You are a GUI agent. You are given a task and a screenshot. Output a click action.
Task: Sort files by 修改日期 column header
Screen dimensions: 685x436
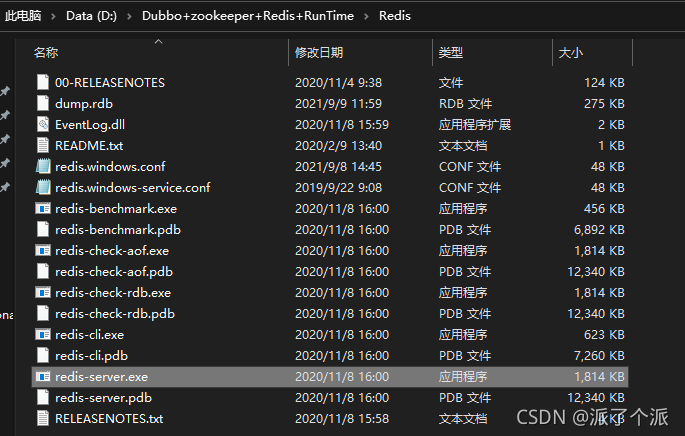[319, 53]
